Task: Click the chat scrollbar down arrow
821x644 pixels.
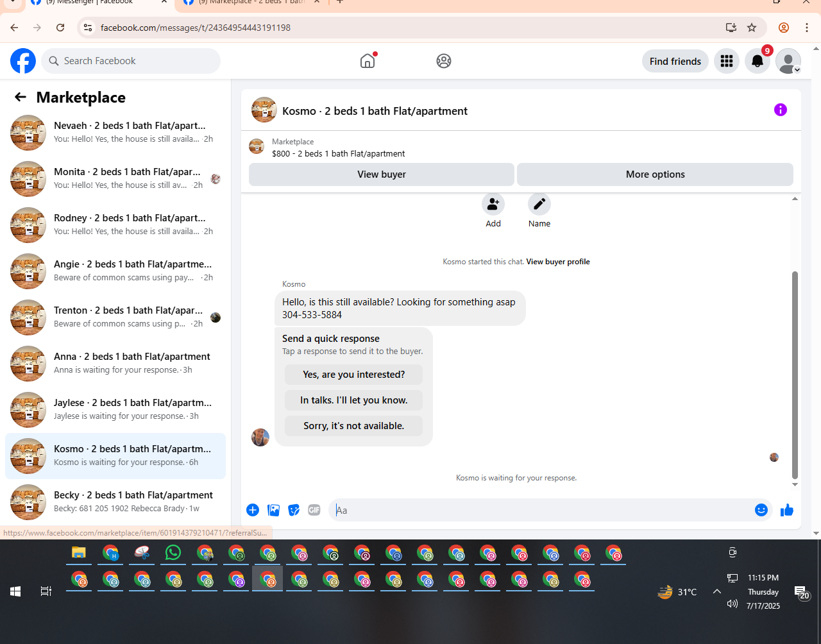Action: click(795, 484)
